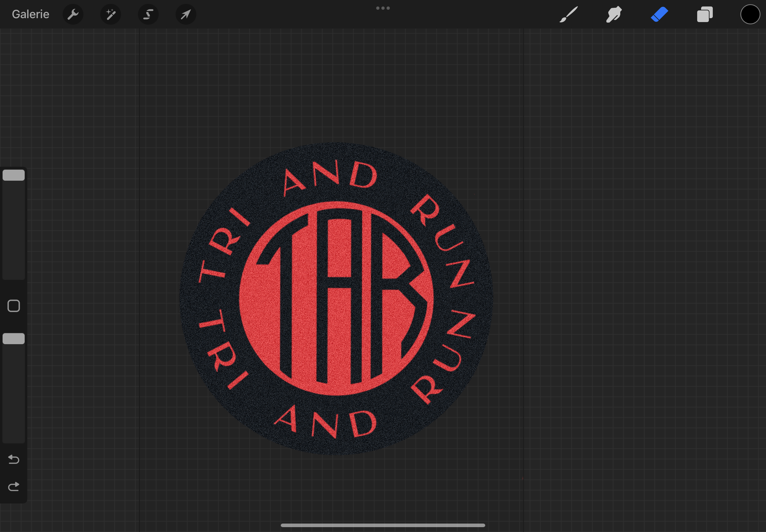Click the brush size slider handle
This screenshot has height=532, width=766.
tap(14, 175)
